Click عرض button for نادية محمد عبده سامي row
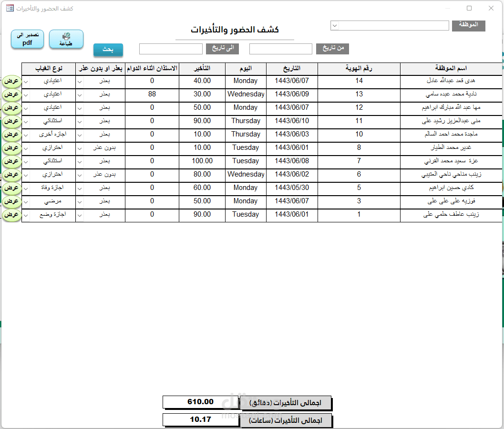 tap(11, 94)
